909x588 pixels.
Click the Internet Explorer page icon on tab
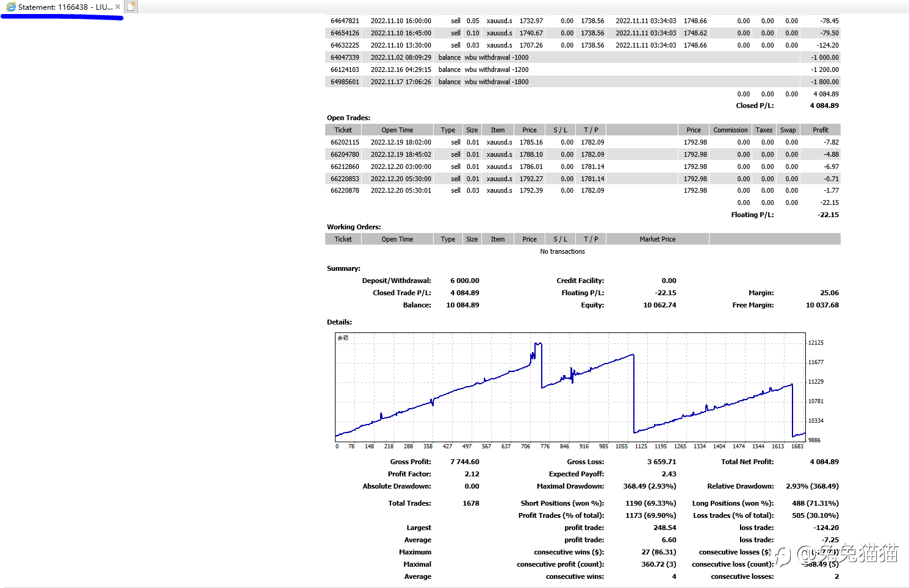pyautogui.click(x=10, y=7)
